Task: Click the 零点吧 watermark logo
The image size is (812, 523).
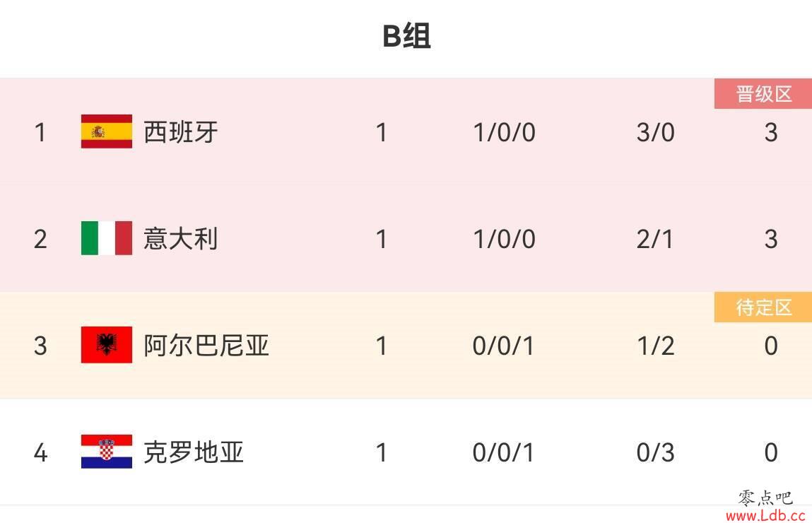Action: [x=765, y=498]
